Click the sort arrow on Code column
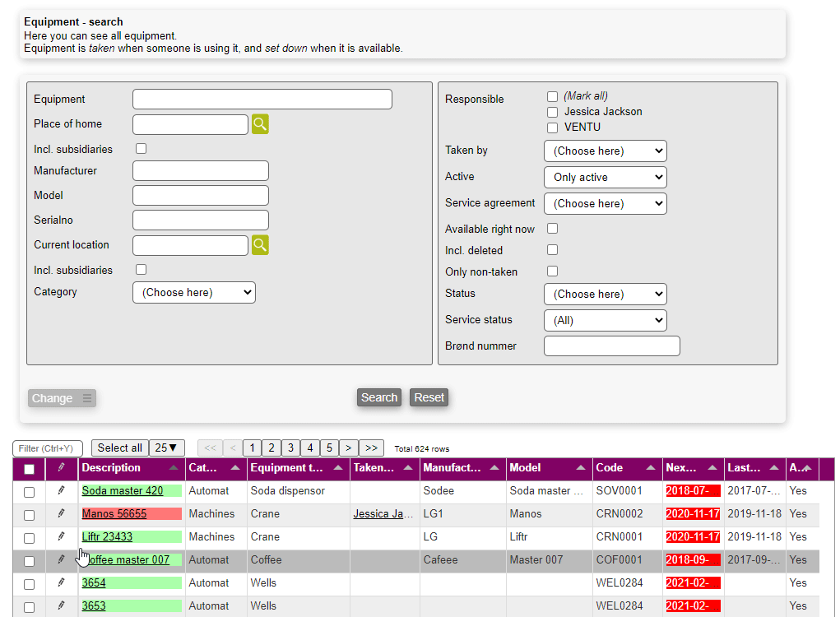The width and height of the screenshot is (840, 617). (652, 468)
